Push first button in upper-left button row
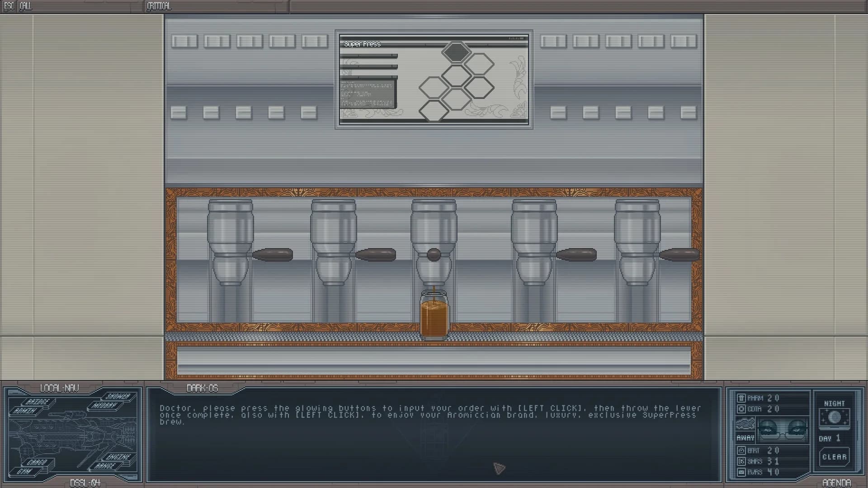The image size is (868, 488). (x=184, y=42)
